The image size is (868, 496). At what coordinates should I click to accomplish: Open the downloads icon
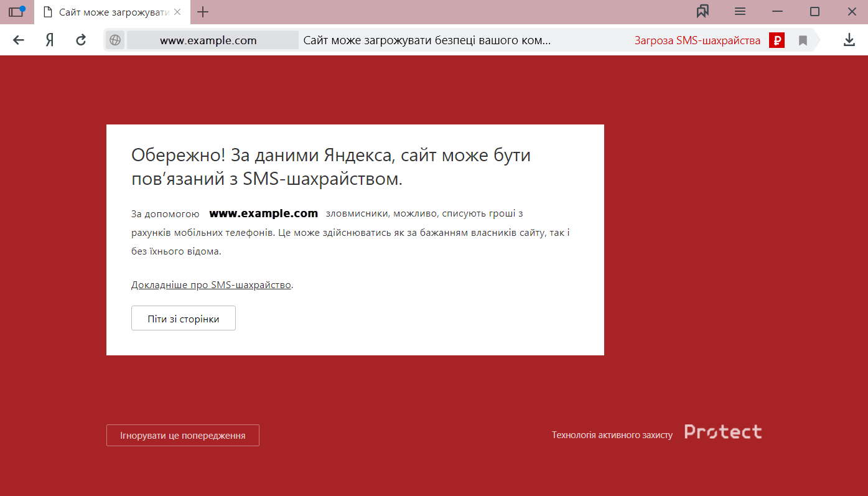[849, 40]
